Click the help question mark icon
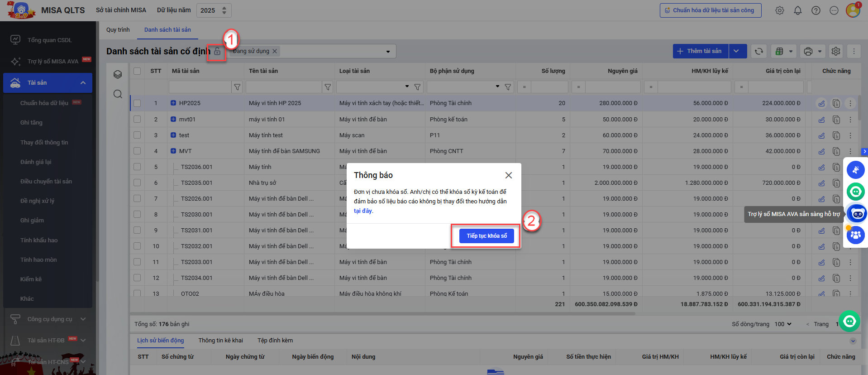 point(816,10)
